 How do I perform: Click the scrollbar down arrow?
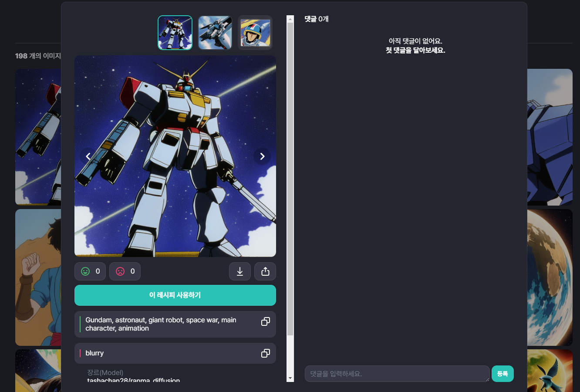(x=290, y=378)
